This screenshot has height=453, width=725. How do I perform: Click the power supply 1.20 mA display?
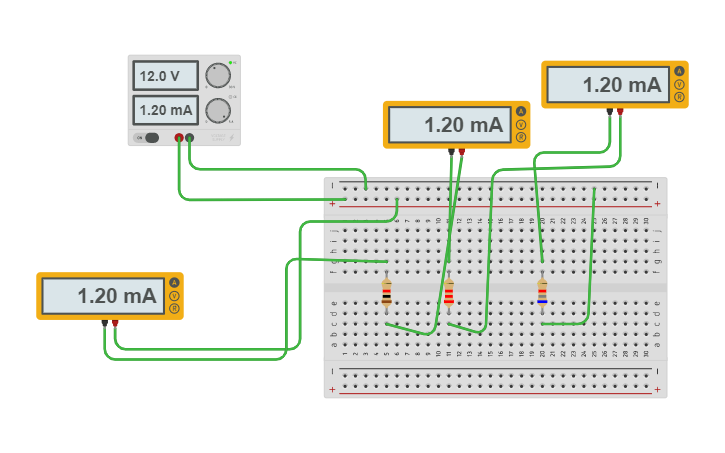165,110
